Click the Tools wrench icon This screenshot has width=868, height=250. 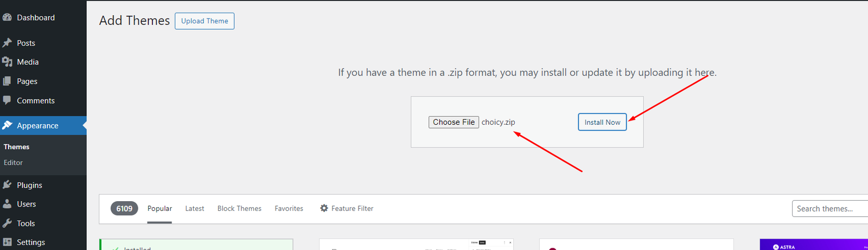coord(7,223)
